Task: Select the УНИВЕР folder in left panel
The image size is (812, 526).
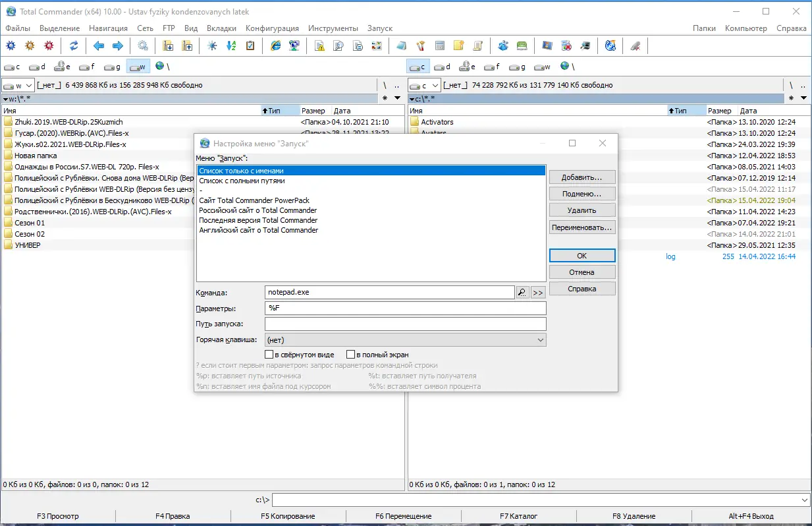Action: [x=27, y=245]
